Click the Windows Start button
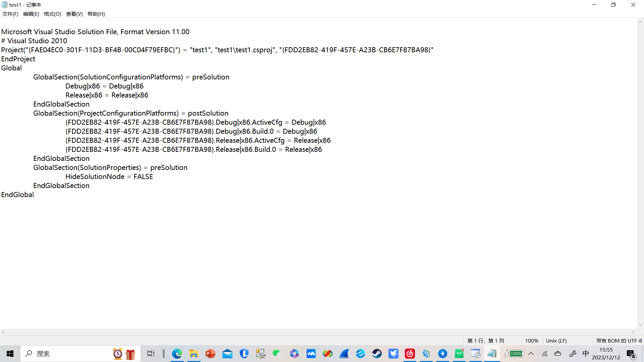 (10, 354)
